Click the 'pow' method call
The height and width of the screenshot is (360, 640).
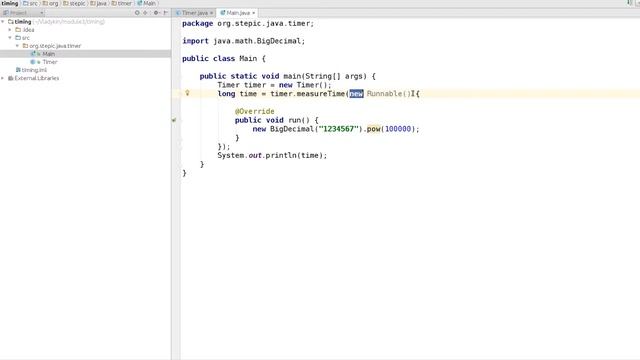point(373,129)
